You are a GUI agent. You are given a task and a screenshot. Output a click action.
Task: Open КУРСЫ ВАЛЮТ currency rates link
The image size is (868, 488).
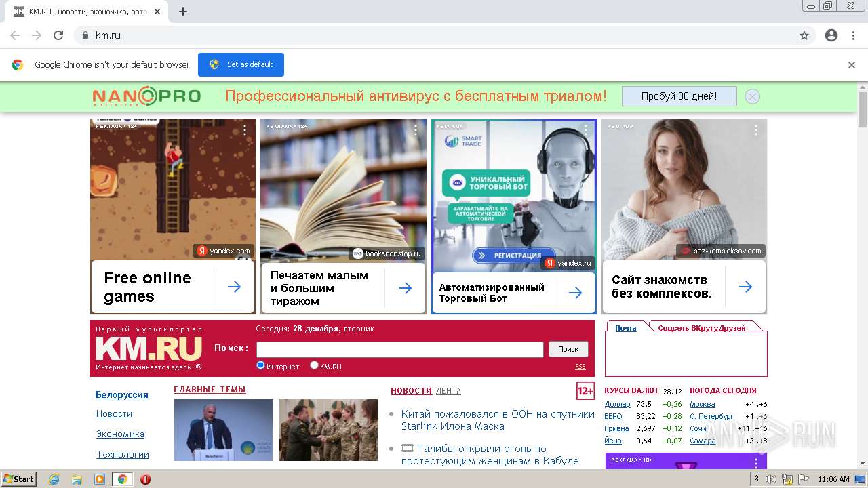pos(631,390)
